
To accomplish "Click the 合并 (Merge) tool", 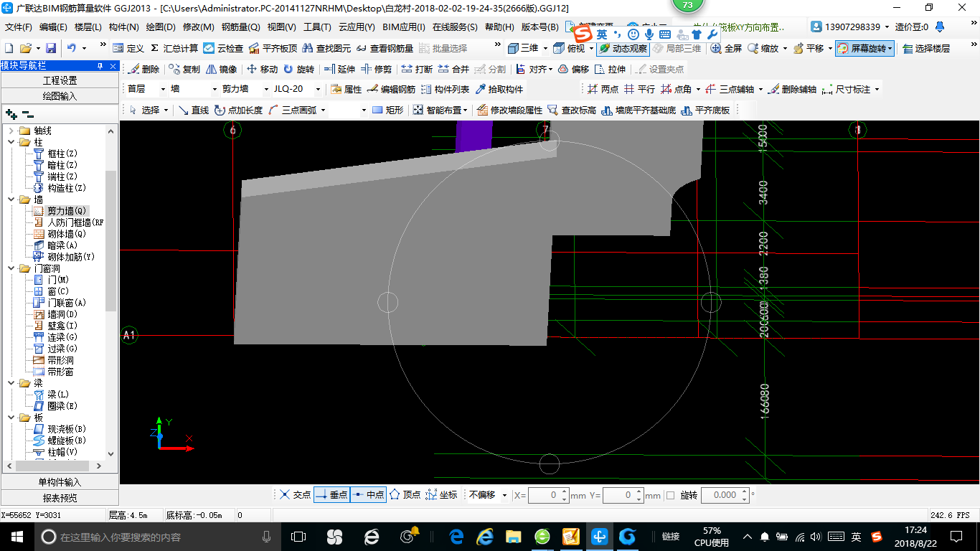I will pos(453,70).
